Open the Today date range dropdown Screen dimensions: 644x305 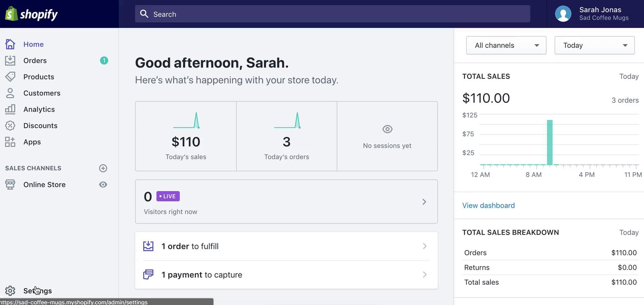point(594,45)
